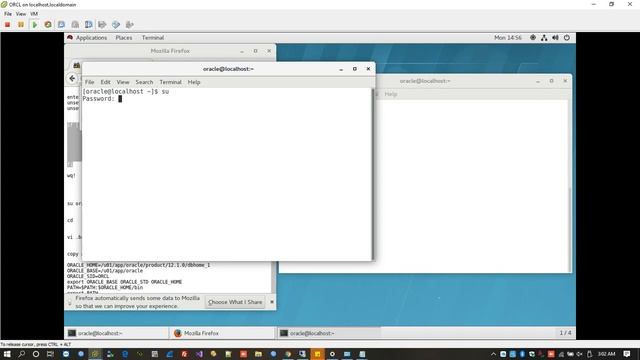This screenshot has width=640, height=360.
Task: Switch to first oracle@localhost taskbar entry
Action: pyautogui.click(x=116, y=333)
